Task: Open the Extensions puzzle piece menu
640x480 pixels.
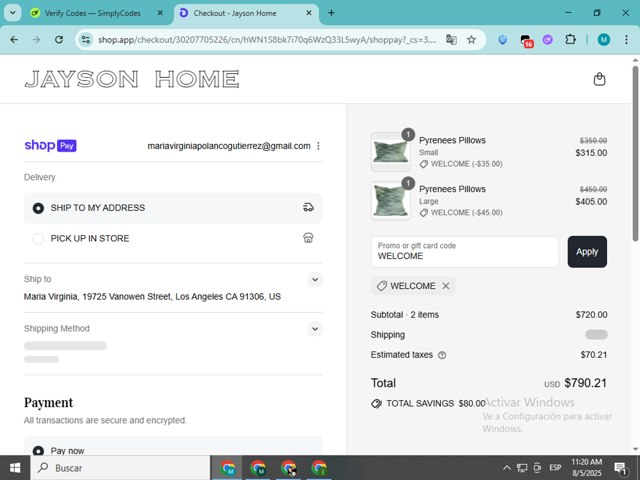Action: coord(570,40)
